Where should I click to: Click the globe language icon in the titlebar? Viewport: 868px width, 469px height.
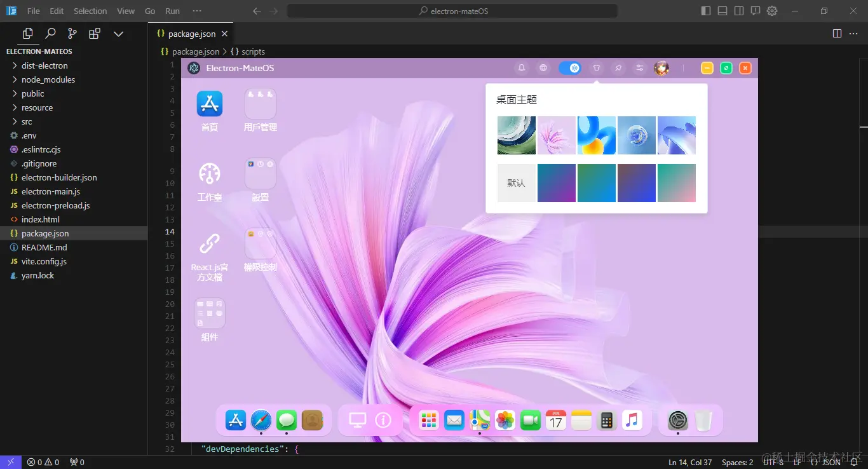point(543,67)
